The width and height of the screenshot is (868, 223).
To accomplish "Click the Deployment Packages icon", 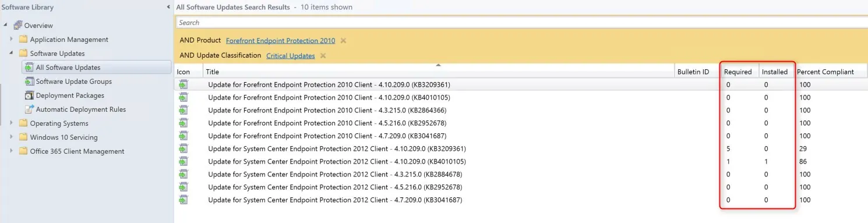I will pos(29,95).
